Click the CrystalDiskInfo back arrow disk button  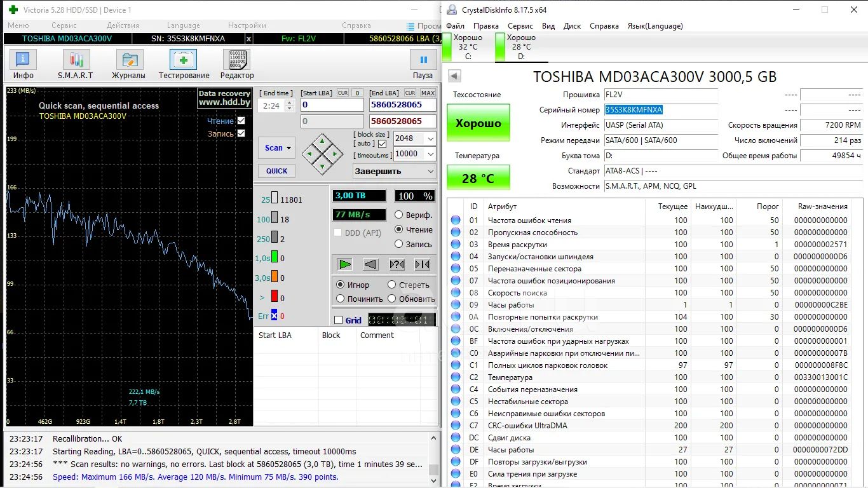click(x=454, y=76)
